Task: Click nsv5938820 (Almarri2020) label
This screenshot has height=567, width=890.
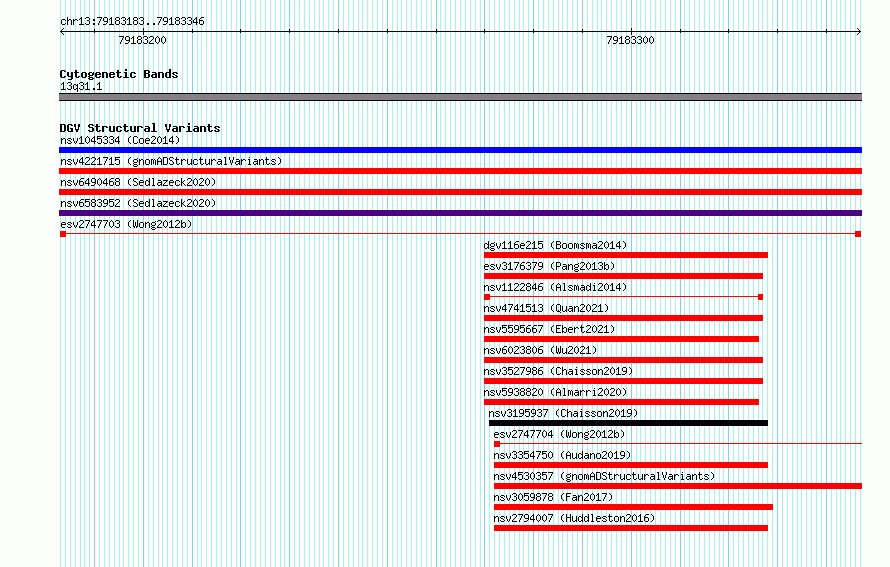Action: click(x=555, y=392)
